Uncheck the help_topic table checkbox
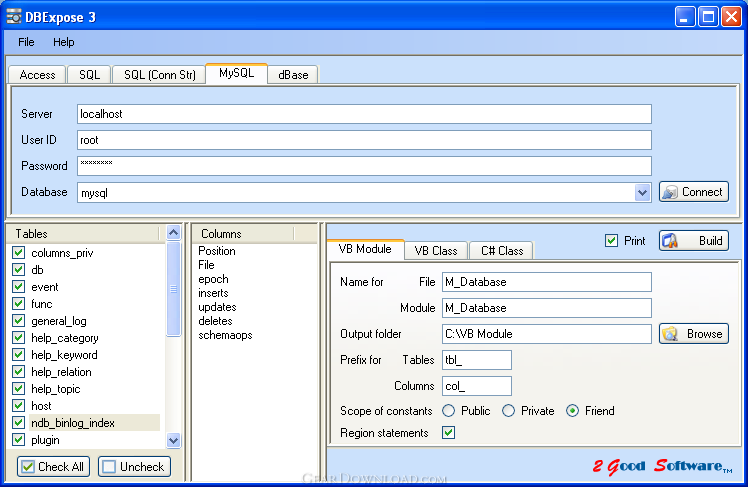748x487 pixels. [19, 389]
